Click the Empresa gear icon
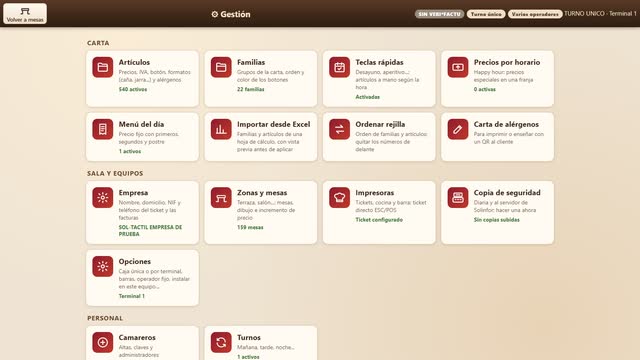The height and width of the screenshot is (360, 640). click(x=102, y=198)
